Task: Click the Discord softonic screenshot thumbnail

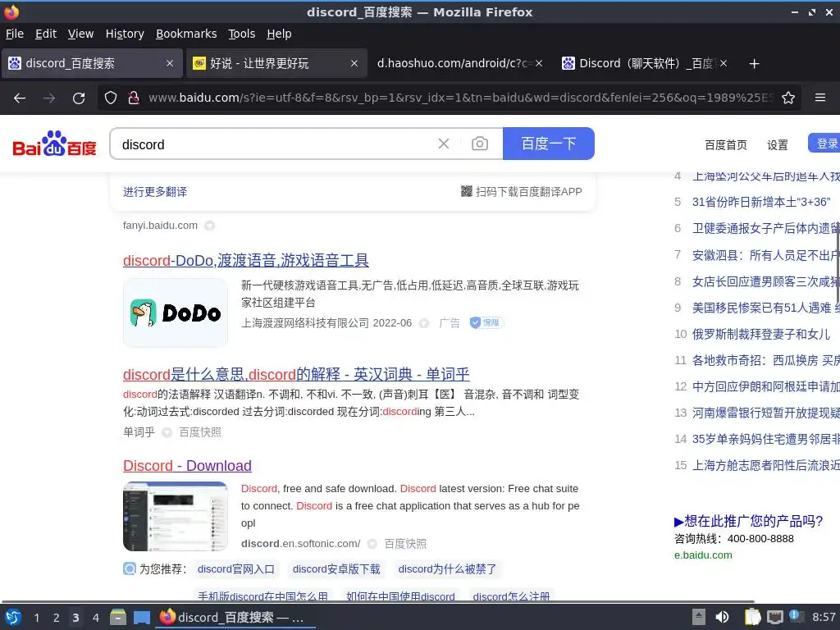Action: coord(176,517)
